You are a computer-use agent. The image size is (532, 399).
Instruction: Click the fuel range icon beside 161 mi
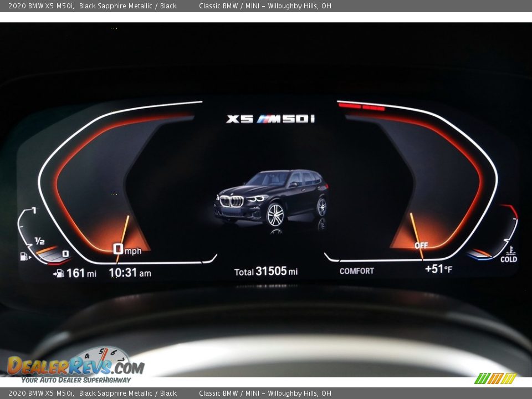point(59,273)
